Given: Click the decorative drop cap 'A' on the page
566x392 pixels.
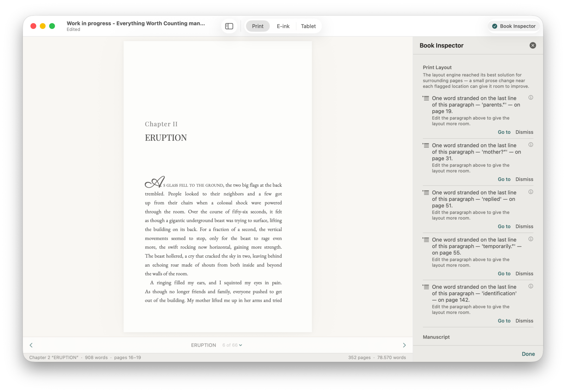Looking at the screenshot, I should pyautogui.click(x=155, y=182).
